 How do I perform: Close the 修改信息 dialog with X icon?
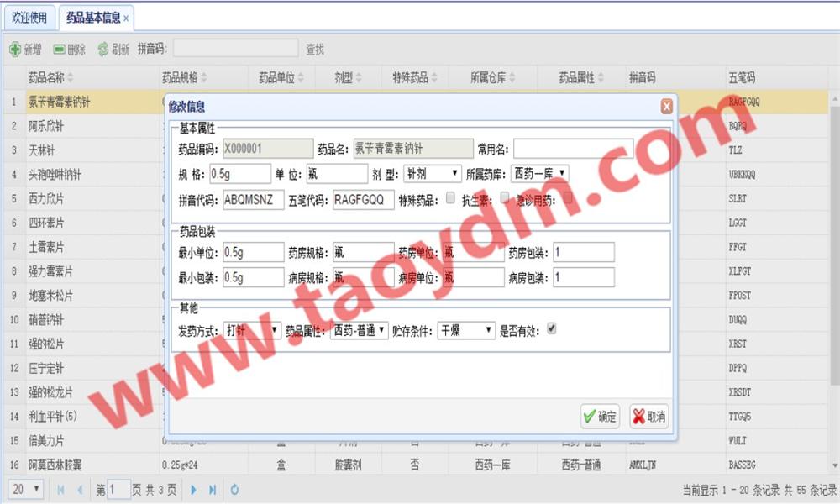pos(666,106)
